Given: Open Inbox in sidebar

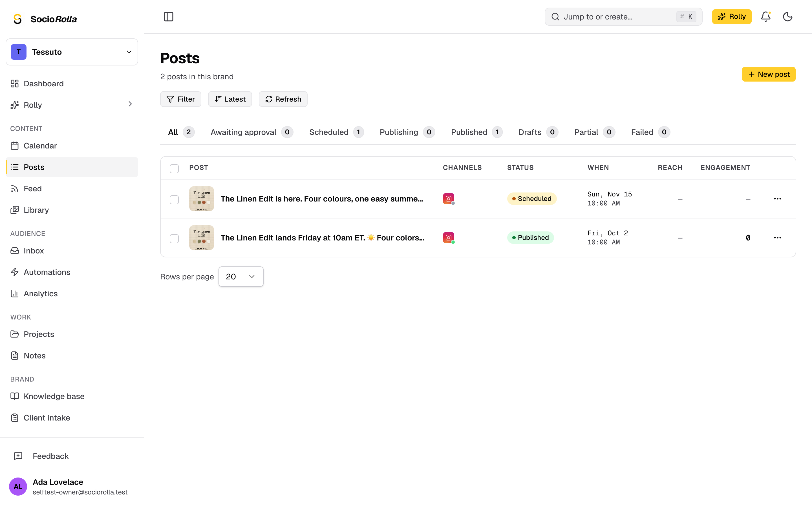Looking at the screenshot, I should coord(72,251).
